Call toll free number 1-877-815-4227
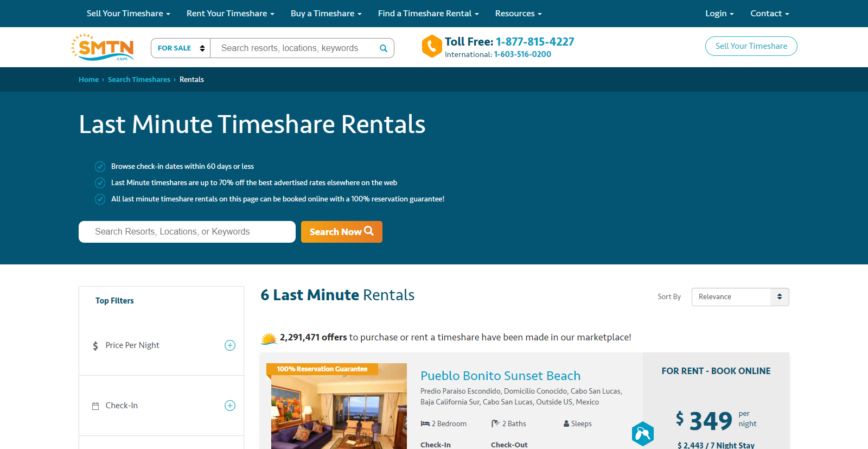Screen dimensions: 868x449 pos(535,42)
